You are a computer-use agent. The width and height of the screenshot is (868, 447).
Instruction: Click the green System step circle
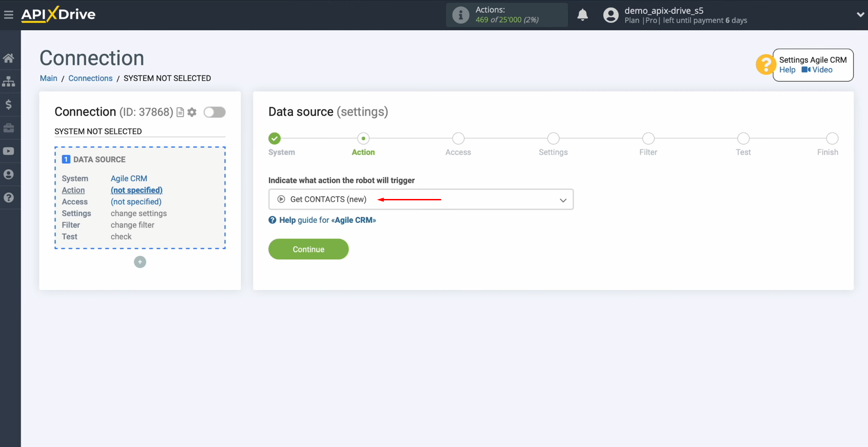274,138
